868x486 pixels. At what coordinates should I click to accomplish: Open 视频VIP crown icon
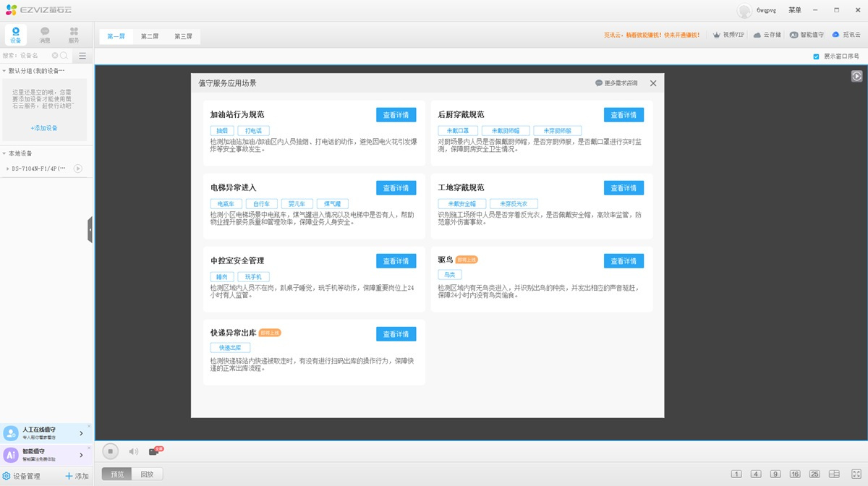pyautogui.click(x=728, y=35)
